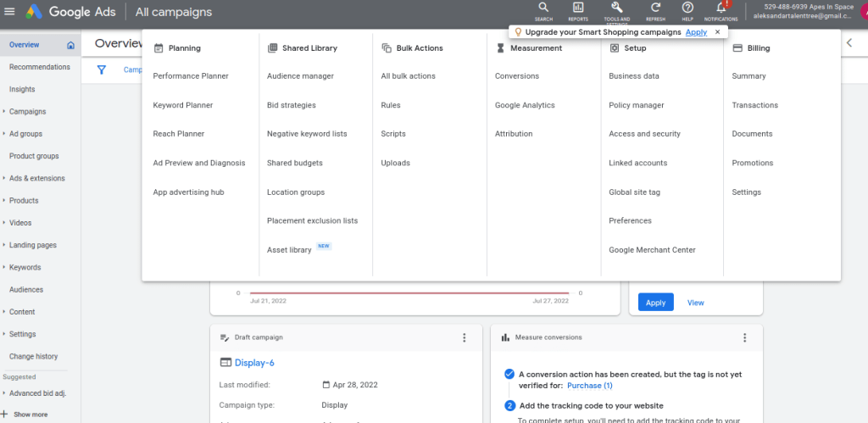Viewport: 868px width, 423px height.
Task: Open the Search magnifier icon
Action: [x=543, y=7]
